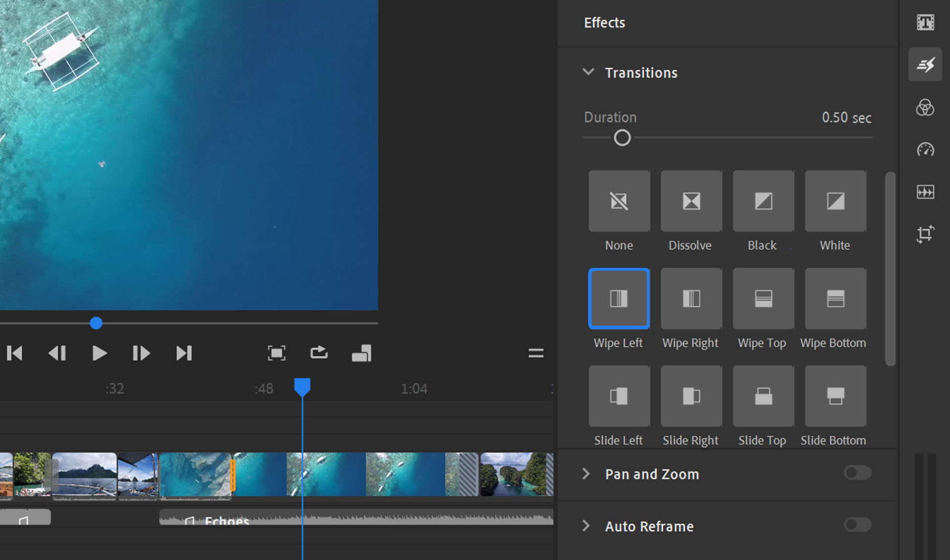The height and width of the screenshot is (560, 950).
Task: Apply the Wipe Right transition
Action: click(x=691, y=298)
